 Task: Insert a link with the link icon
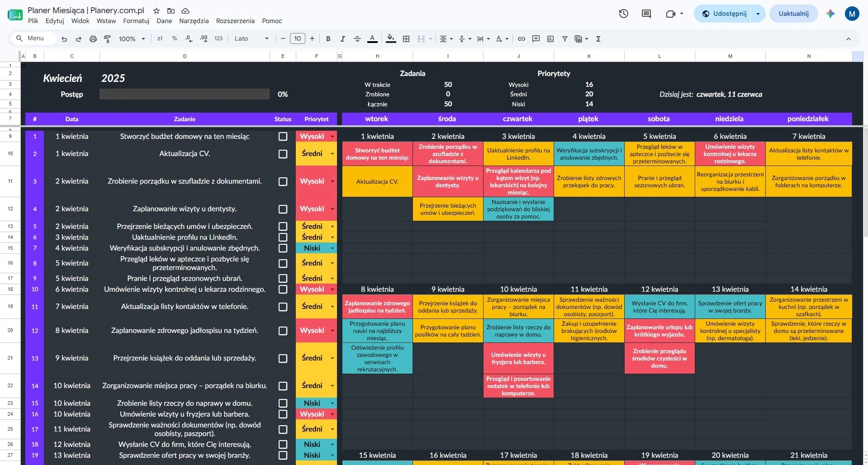coord(522,39)
